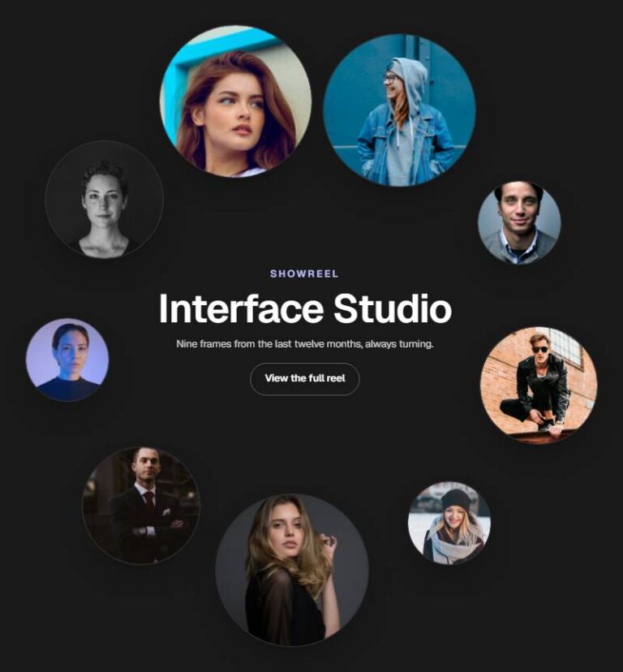Screen dimensions: 623x672
Task: Select the hooded woman in denim jacket photo
Action: coord(399,110)
